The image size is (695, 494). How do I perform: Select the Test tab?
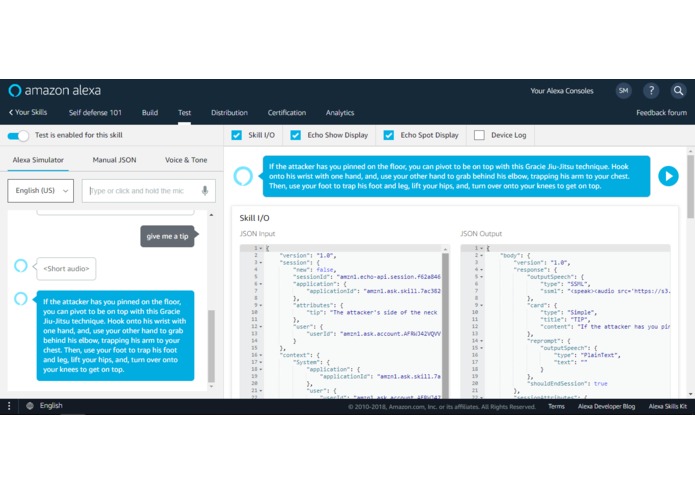(184, 113)
